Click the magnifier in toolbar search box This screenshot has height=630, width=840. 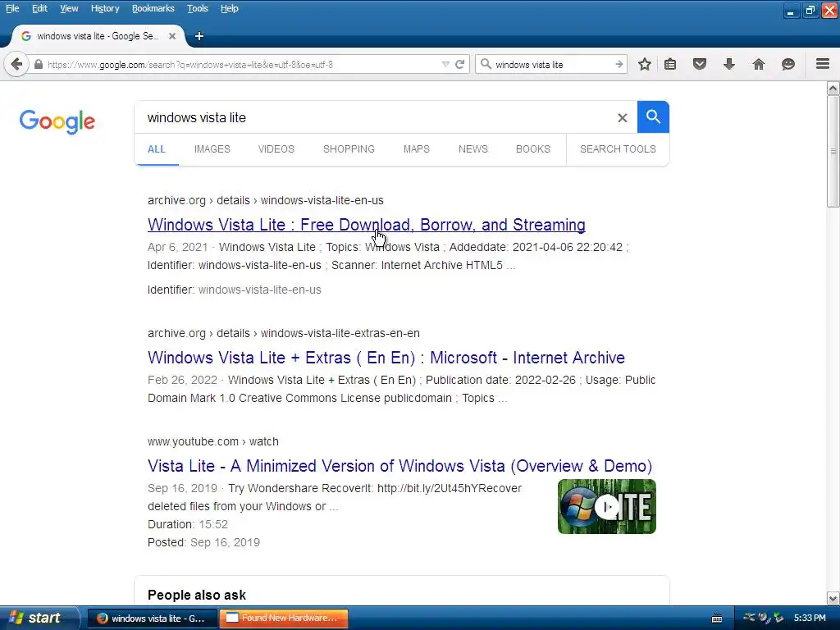[x=486, y=64]
